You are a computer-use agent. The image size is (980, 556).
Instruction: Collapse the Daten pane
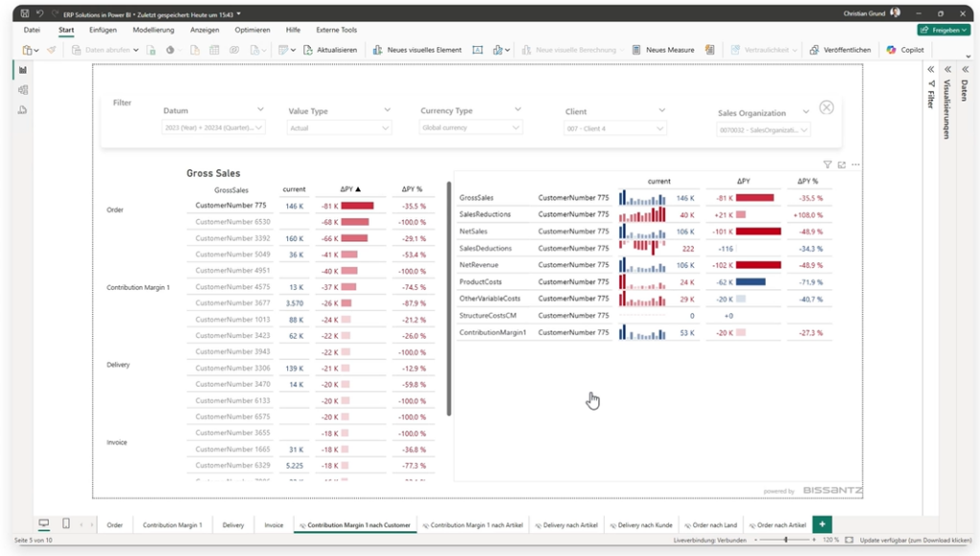coord(968,69)
